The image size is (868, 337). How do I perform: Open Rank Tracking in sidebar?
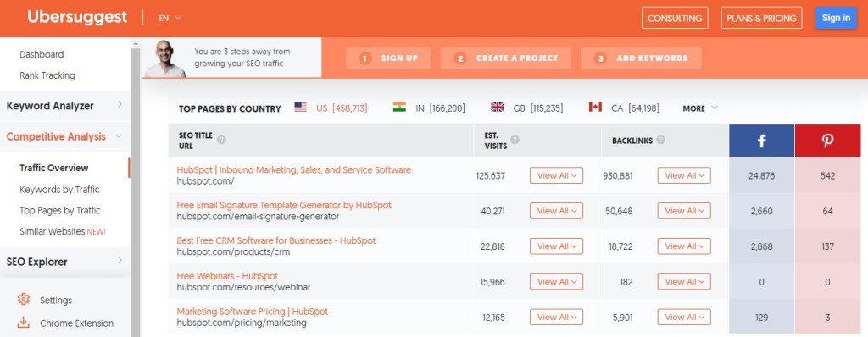47,75
